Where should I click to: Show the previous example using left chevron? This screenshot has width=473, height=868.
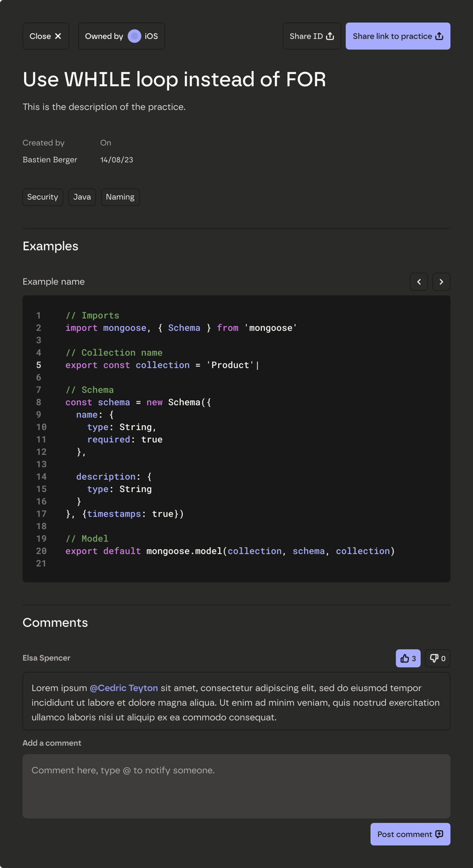click(x=419, y=282)
